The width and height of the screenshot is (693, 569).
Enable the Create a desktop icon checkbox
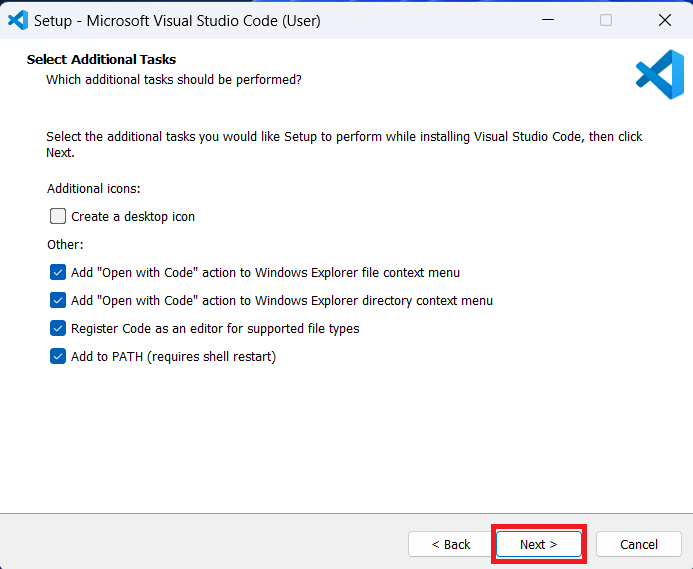[x=58, y=216]
